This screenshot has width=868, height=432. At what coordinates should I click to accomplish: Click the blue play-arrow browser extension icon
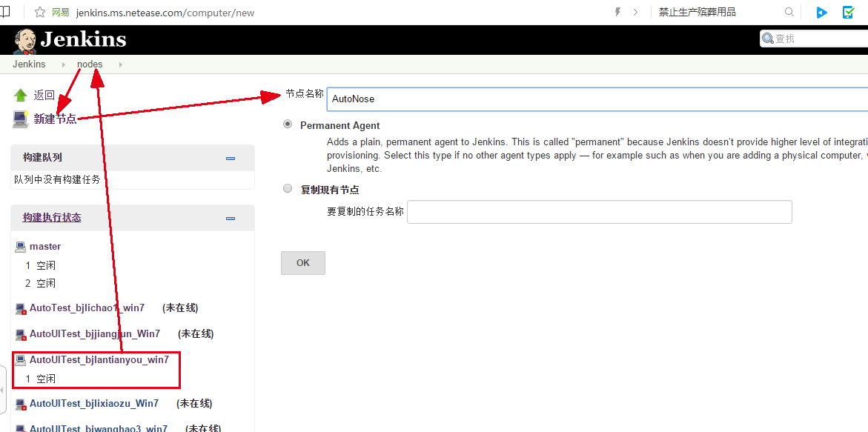(x=822, y=12)
